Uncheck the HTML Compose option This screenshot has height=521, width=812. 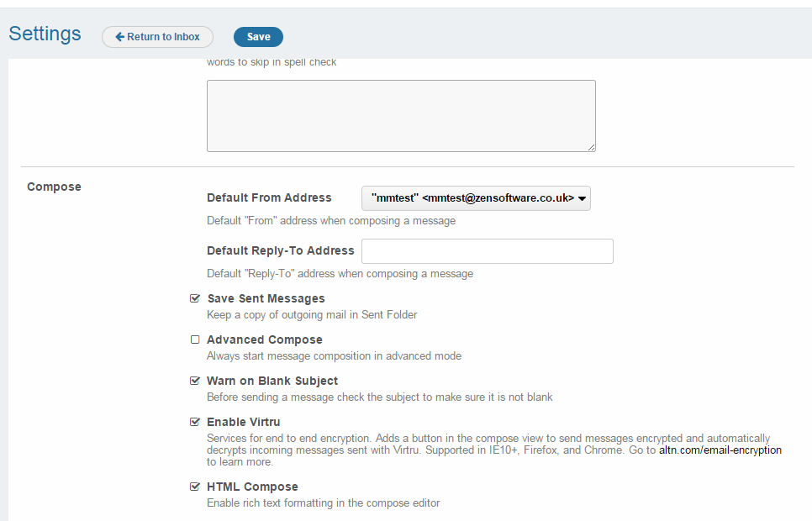pyautogui.click(x=195, y=487)
